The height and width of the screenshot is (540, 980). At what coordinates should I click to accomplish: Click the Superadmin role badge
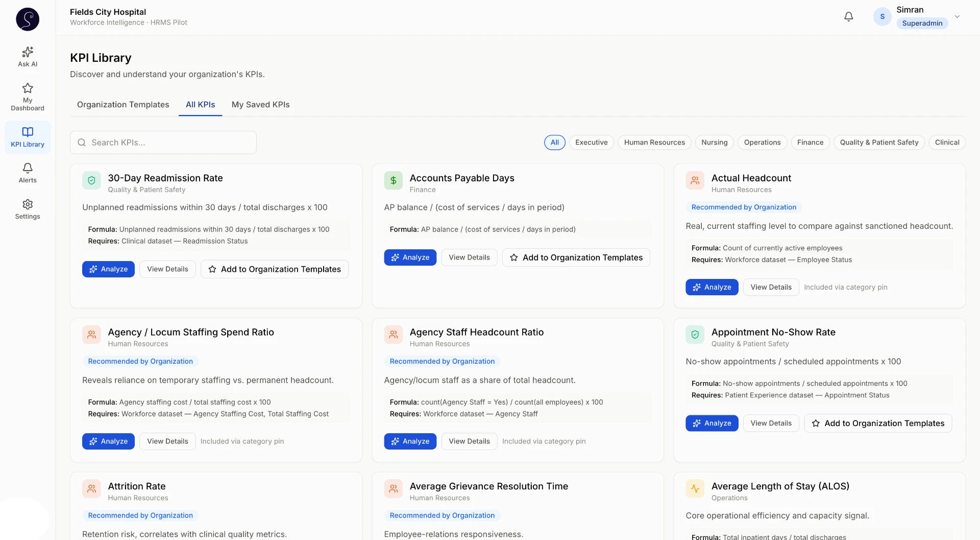922,23
